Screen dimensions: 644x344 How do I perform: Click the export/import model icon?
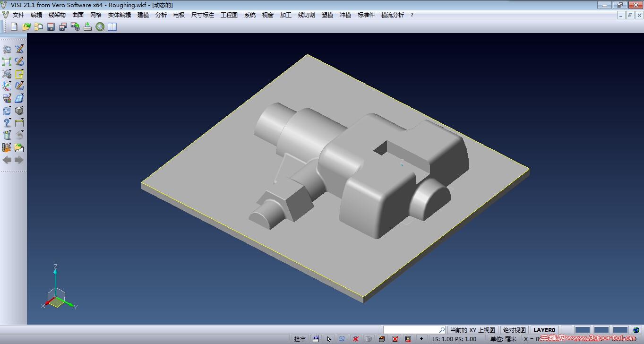(75, 27)
